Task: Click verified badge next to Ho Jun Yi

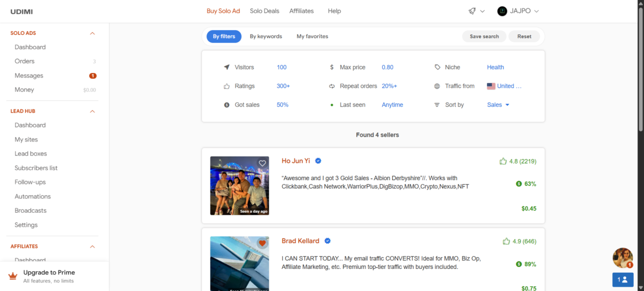Action: pos(318,161)
